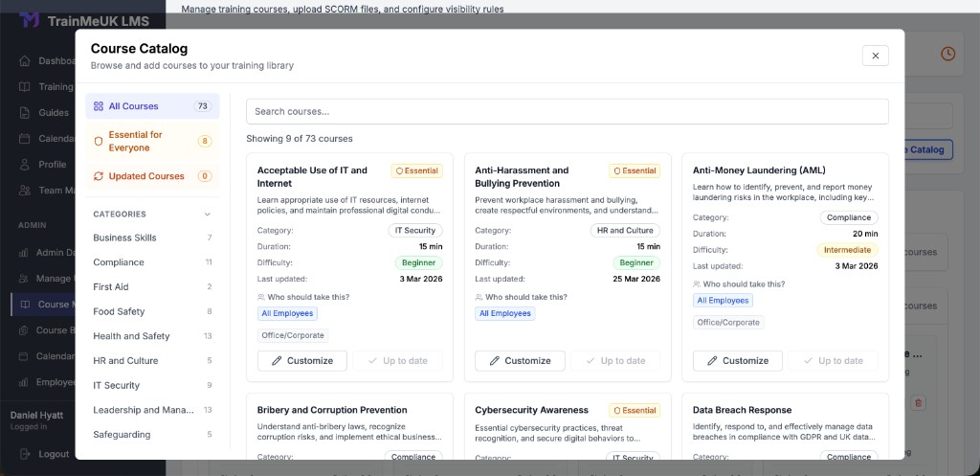Screen dimensions: 980x476
Task: Click the Dashboard home icon in sidebar
Action: point(24,60)
